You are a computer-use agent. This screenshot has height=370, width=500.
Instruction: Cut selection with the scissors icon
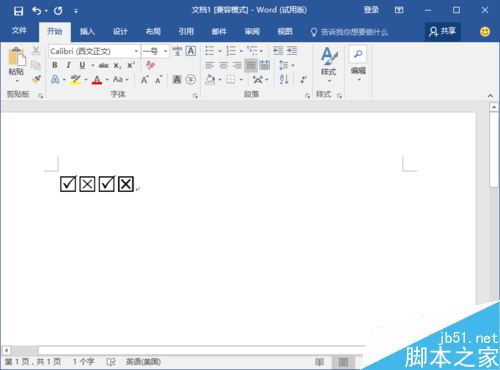point(36,51)
